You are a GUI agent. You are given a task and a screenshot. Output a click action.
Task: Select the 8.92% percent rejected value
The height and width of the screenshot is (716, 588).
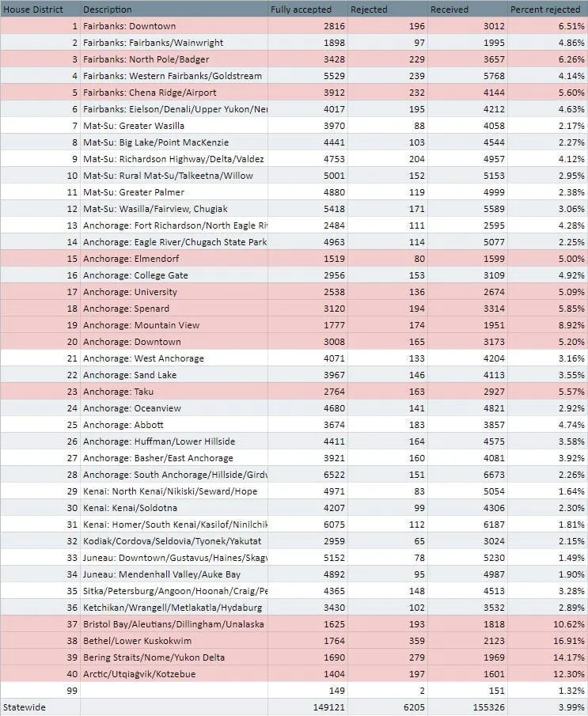point(571,325)
